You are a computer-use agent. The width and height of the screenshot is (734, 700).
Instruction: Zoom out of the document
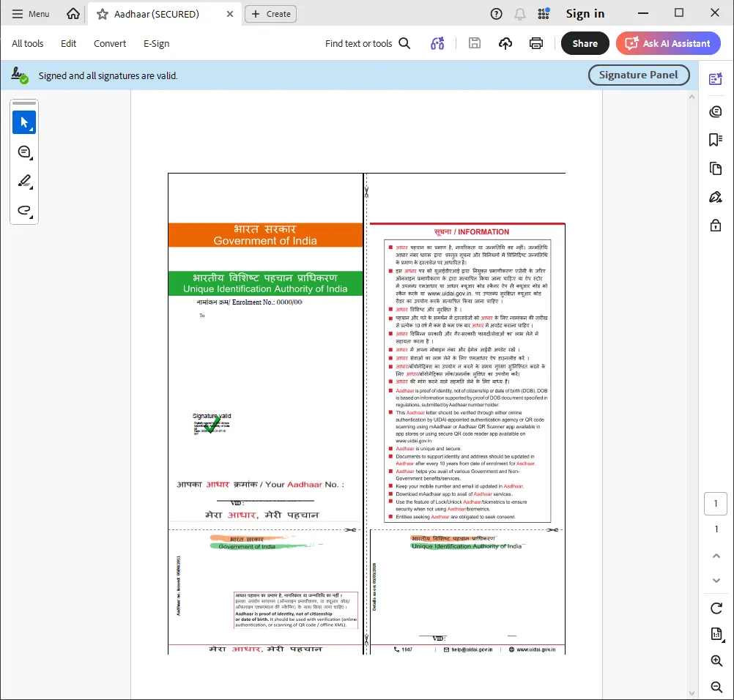pos(716,687)
